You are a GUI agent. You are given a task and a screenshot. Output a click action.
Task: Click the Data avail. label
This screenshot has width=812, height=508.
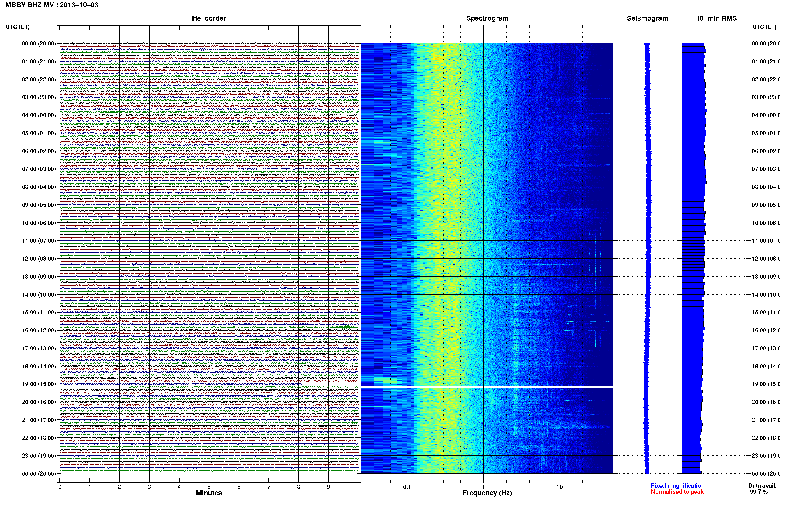[x=762, y=486]
